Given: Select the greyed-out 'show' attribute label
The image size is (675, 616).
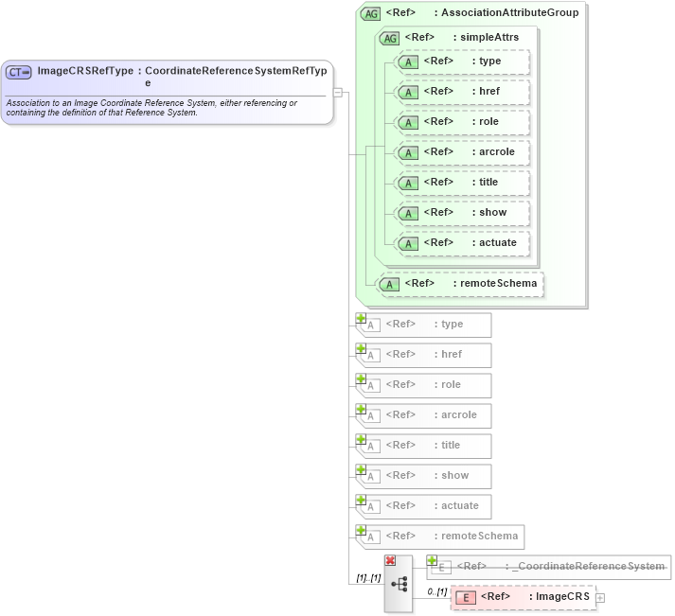Looking at the screenshot, I should point(455,475).
